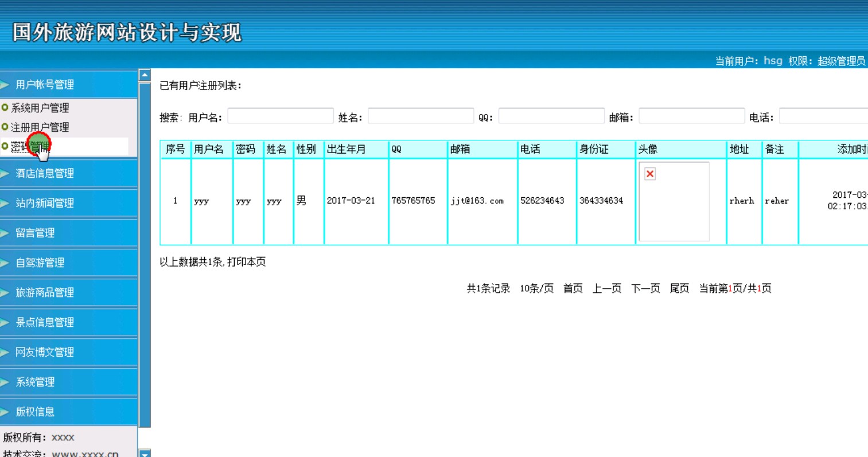The height and width of the screenshot is (457, 868).
Task: Click the 备注 column header
Action: tap(780, 149)
